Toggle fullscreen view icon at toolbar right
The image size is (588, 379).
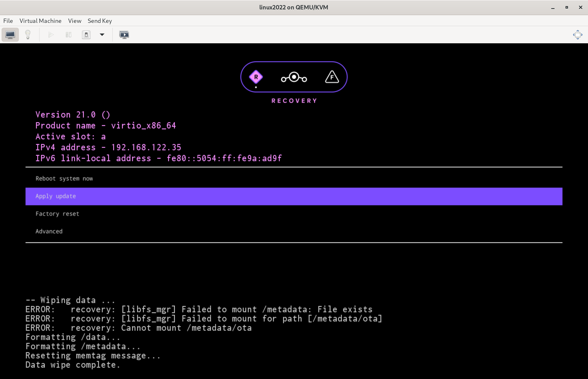tap(578, 35)
